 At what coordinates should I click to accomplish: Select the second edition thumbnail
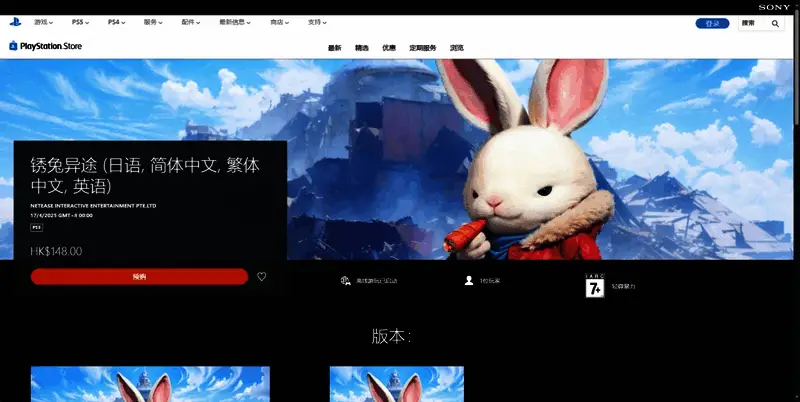396,384
